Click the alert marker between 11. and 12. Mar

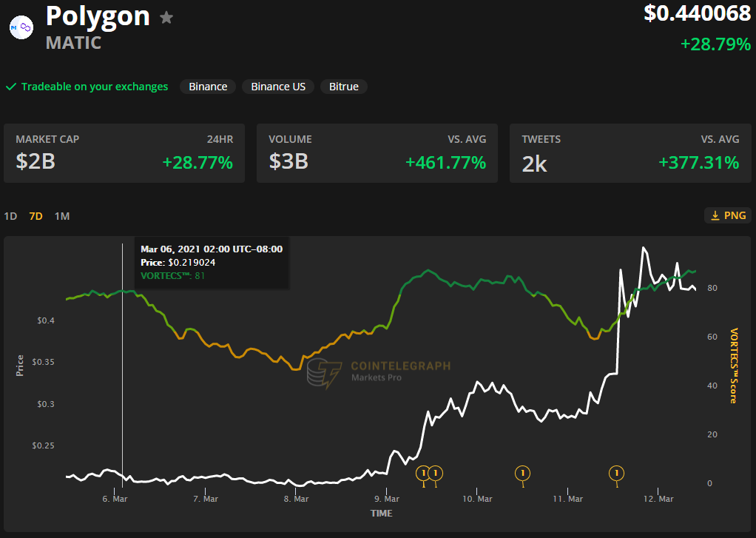click(x=616, y=472)
